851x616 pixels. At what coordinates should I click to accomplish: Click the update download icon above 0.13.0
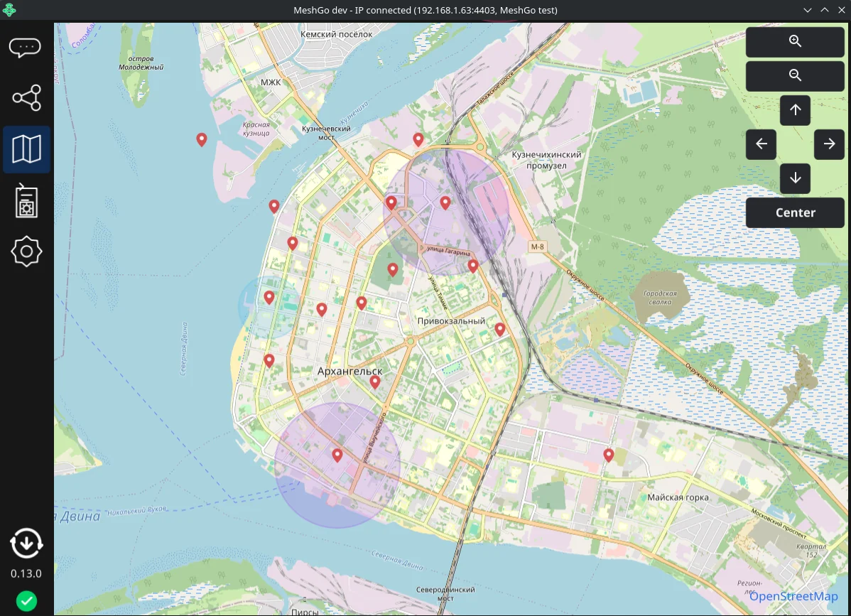point(26,543)
